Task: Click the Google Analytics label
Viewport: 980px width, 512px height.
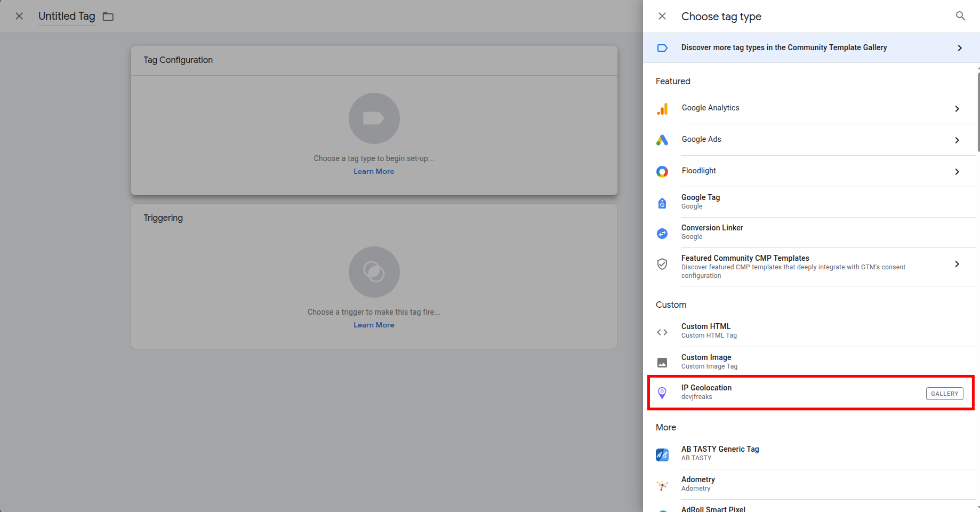Action: point(711,108)
